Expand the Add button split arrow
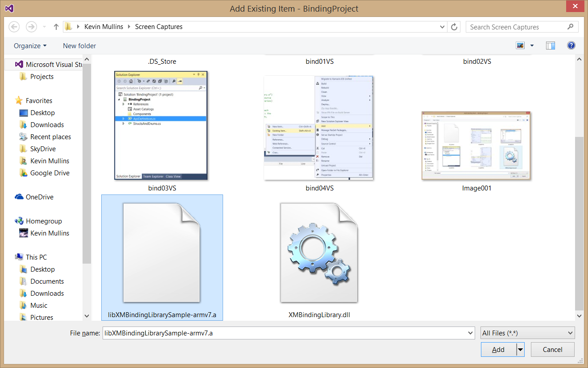Screen dimensions: 588x368 (x=520, y=350)
